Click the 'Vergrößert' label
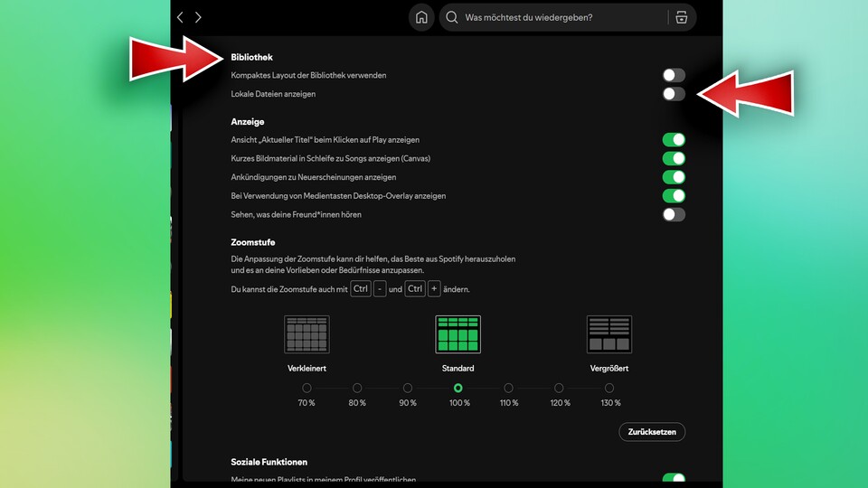Image resolution: width=868 pixels, height=488 pixels. (x=609, y=369)
